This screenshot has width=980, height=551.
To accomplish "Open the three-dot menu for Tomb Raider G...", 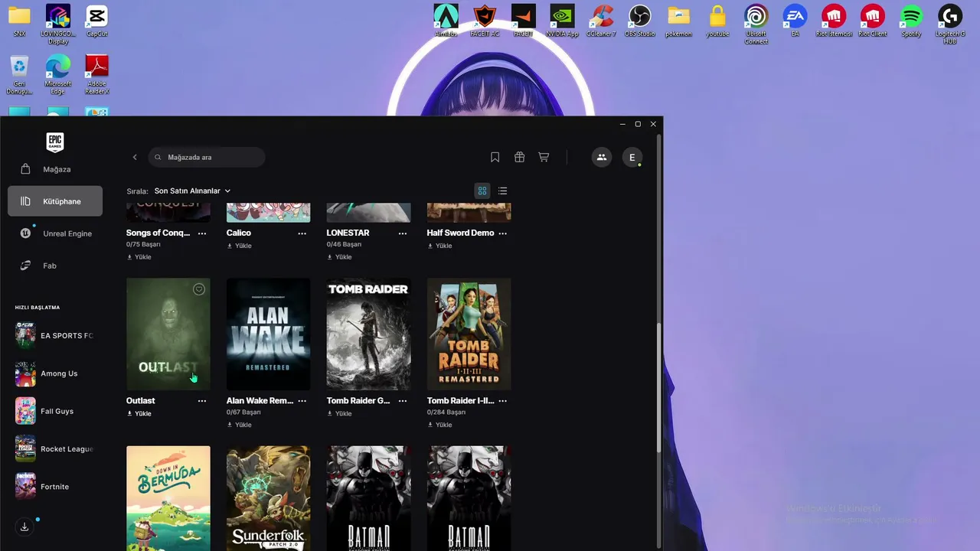I will click(403, 401).
